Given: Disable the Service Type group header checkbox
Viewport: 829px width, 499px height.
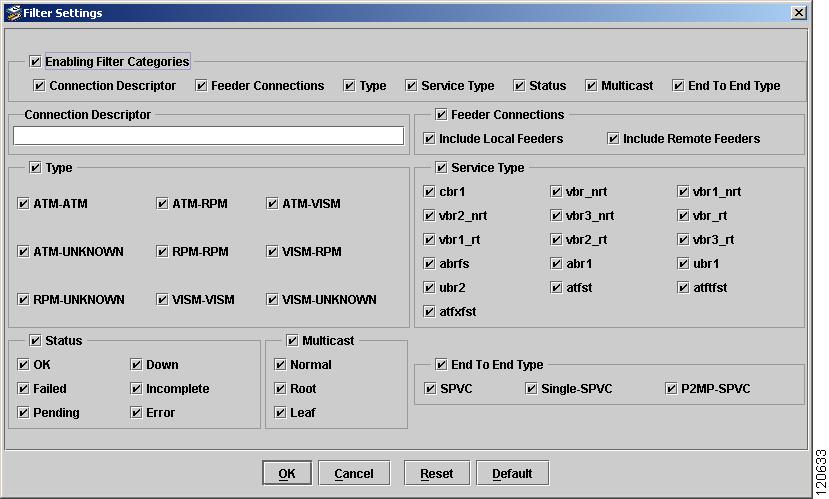Looking at the screenshot, I should point(441,168).
